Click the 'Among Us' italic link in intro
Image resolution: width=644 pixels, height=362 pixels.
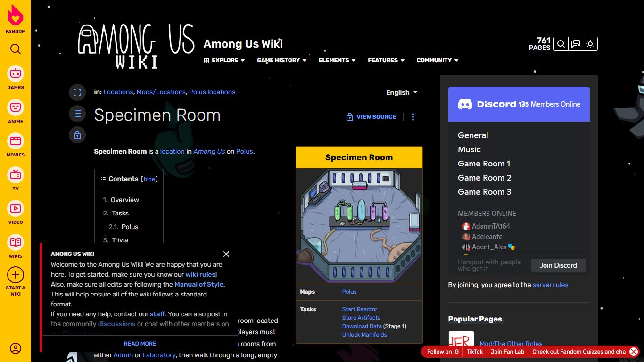(x=209, y=151)
